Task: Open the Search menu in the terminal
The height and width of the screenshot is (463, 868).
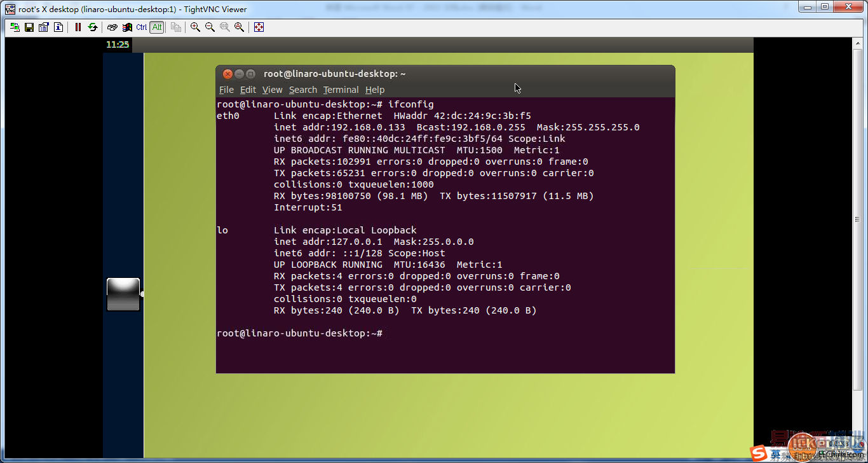Action: (303, 90)
